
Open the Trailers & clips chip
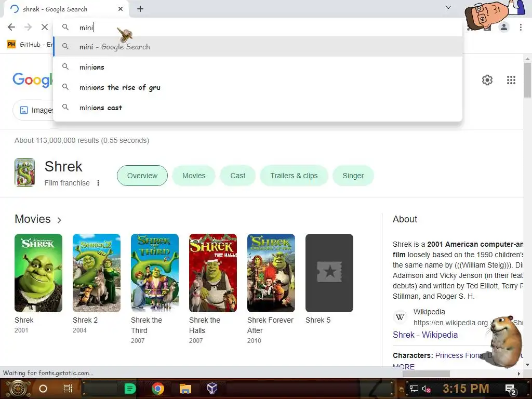[294, 176]
